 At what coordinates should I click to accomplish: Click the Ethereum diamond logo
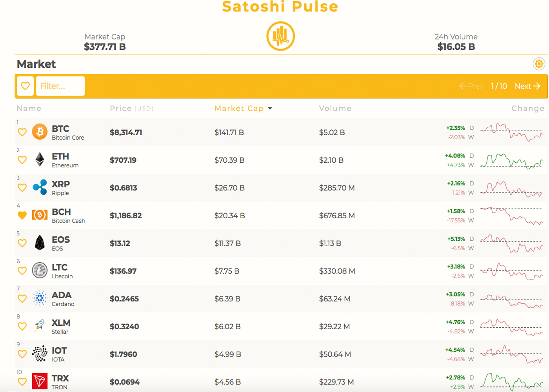pos(40,160)
